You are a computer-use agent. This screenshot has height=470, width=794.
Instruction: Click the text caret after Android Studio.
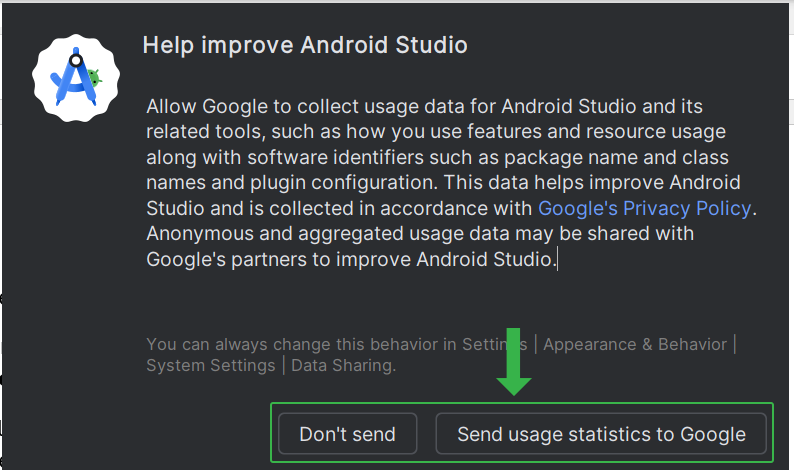tap(558, 259)
